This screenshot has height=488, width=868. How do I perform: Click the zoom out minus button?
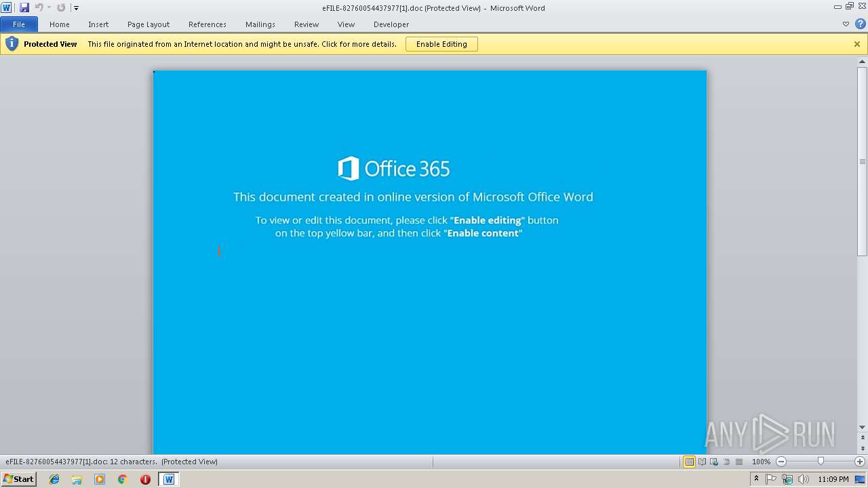(x=781, y=462)
